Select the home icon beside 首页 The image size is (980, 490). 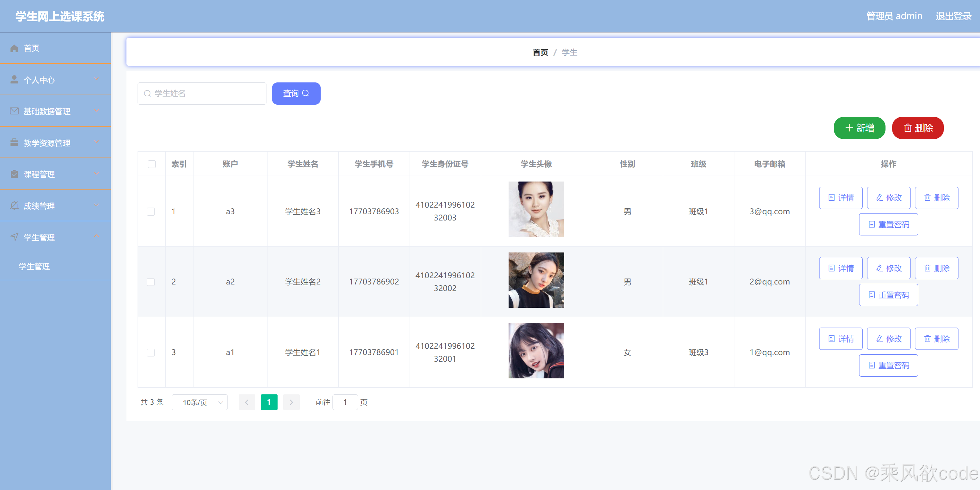(15, 48)
